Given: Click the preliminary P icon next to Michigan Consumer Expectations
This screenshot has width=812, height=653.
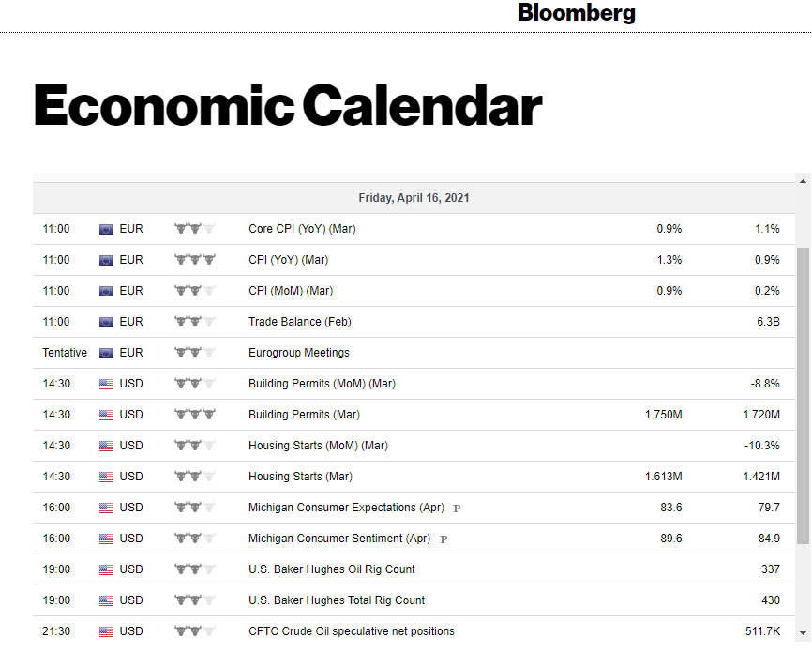Looking at the screenshot, I should 457,509.
